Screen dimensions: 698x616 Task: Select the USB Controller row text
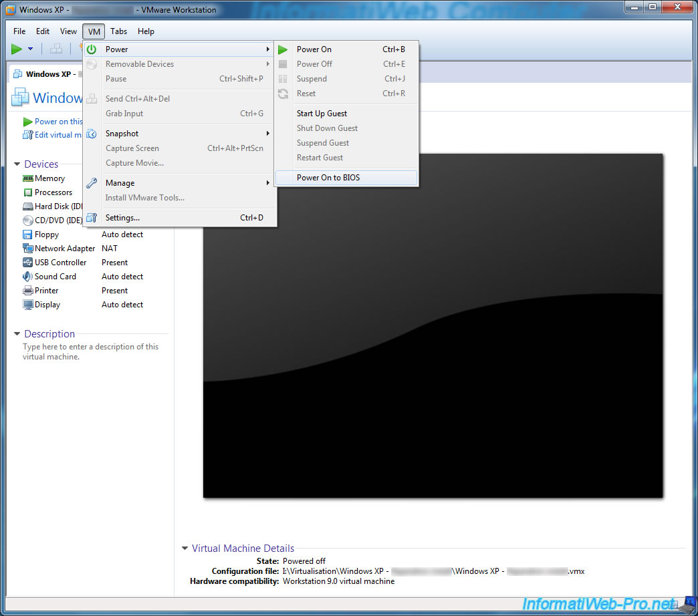click(61, 263)
